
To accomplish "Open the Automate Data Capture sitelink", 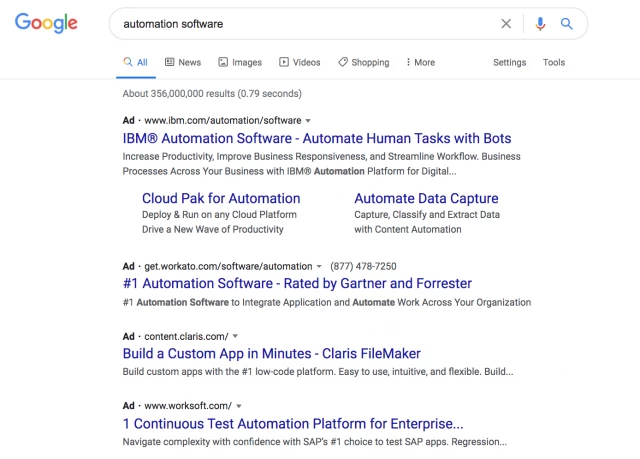I will tap(426, 198).
